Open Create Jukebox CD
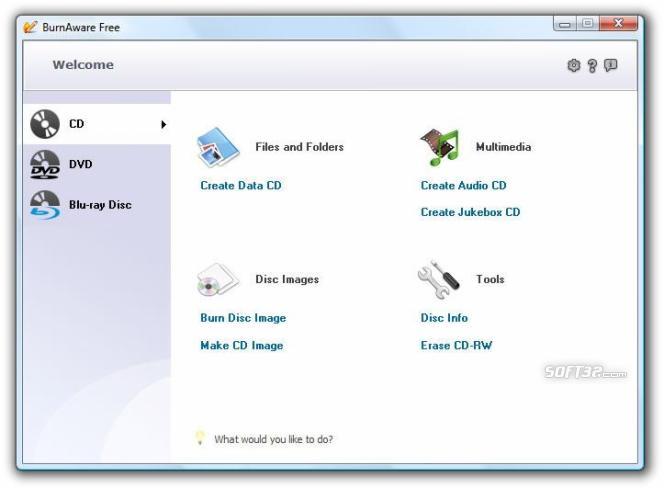 [470, 212]
